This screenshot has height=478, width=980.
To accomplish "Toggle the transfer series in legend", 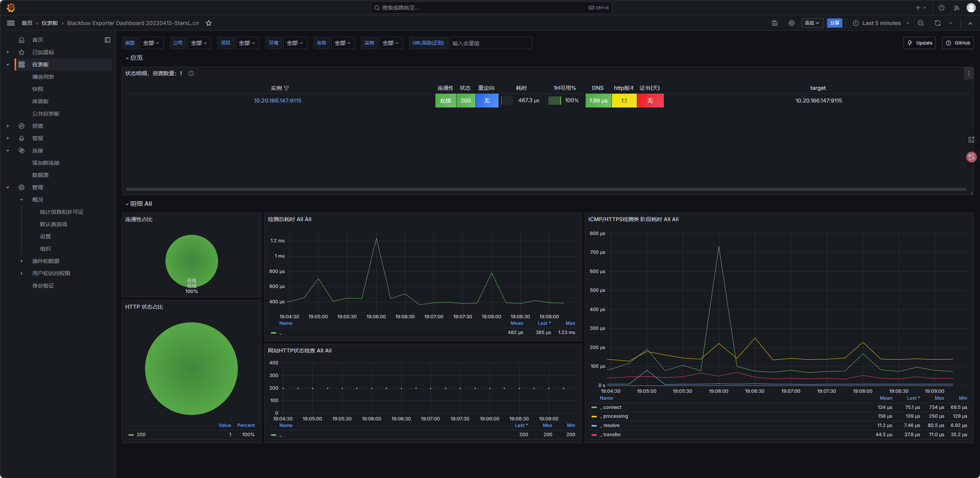I will pos(612,435).
